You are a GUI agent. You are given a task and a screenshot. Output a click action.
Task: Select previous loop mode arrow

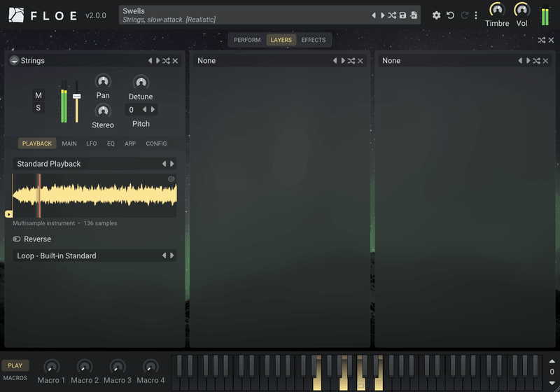tap(164, 255)
